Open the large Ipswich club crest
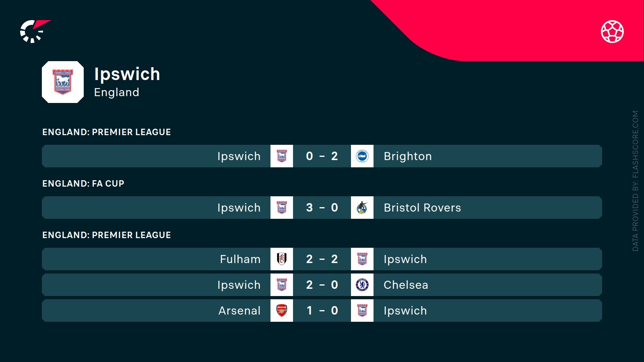 [63, 82]
